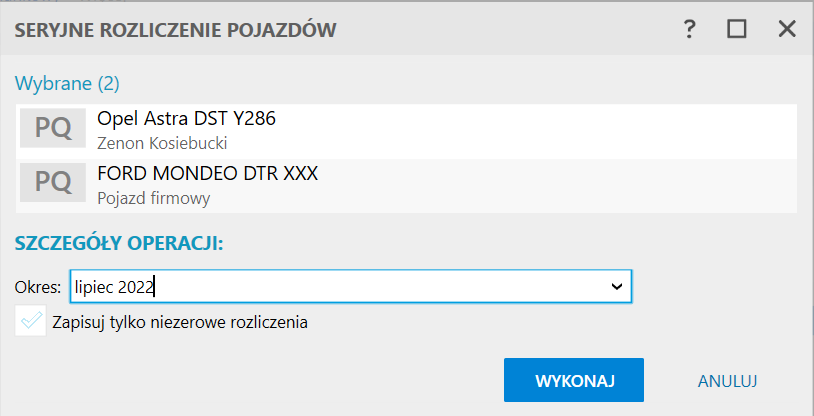Click the Okres label

[38, 287]
